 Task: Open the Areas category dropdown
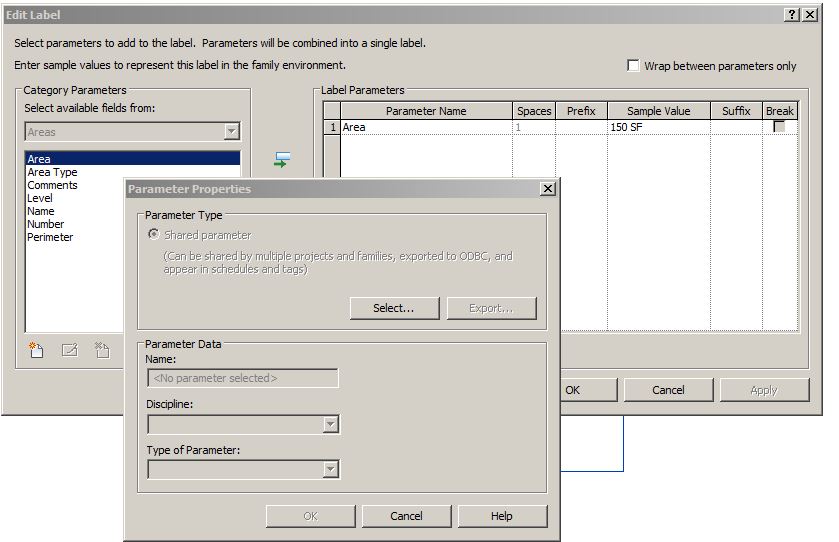(231, 131)
